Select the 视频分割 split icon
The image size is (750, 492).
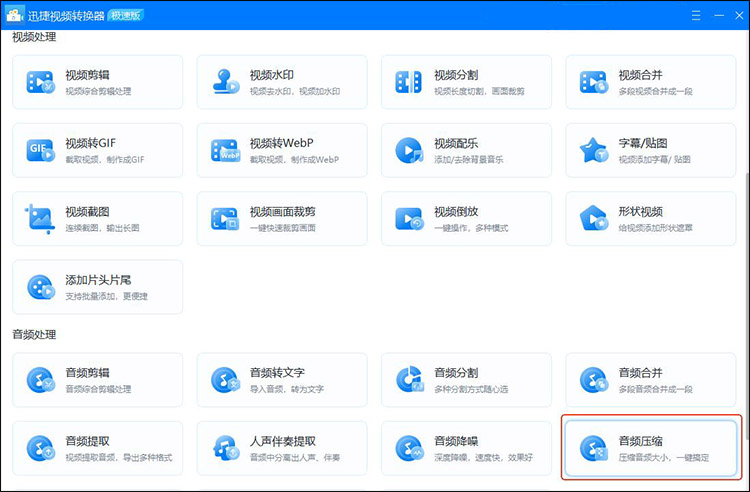click(x=408, y=82)
